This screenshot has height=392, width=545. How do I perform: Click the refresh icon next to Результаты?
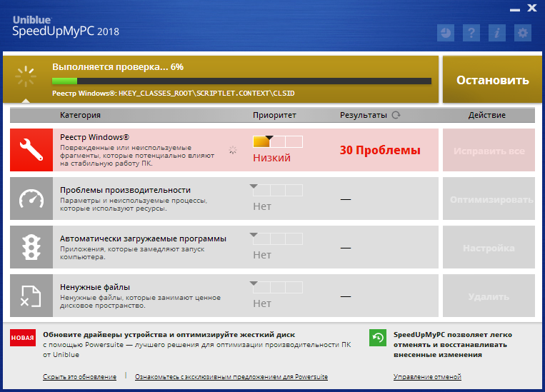pos(396,115)
